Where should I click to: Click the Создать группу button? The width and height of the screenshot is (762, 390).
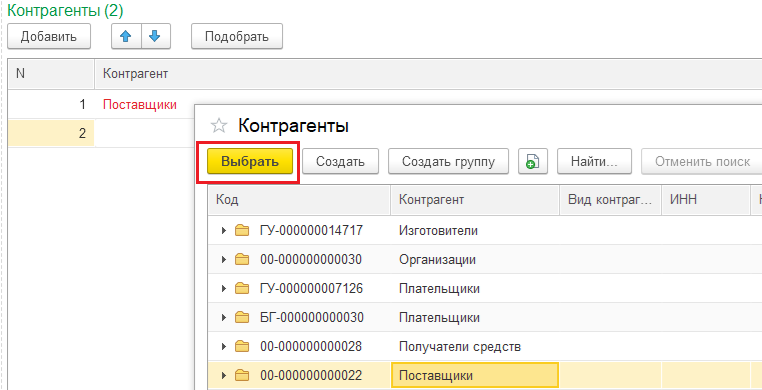pyautogui.click(x=448, y=161)
